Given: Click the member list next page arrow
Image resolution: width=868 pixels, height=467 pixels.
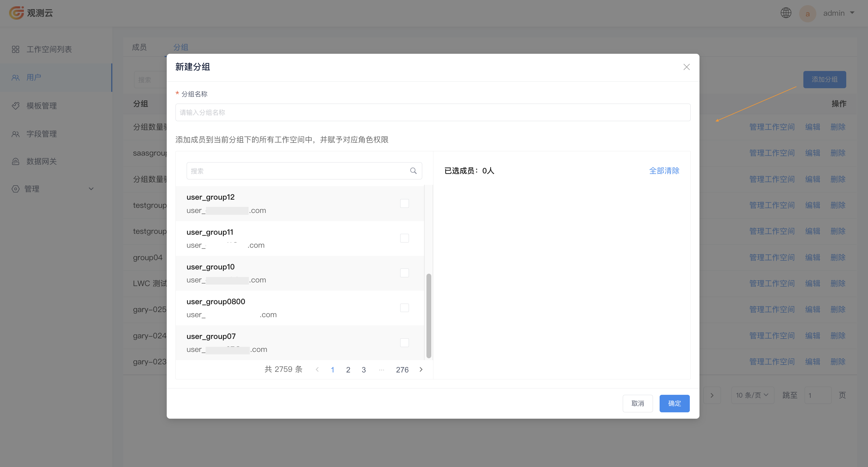Looking at the screenshot, I should click(421, 370).
